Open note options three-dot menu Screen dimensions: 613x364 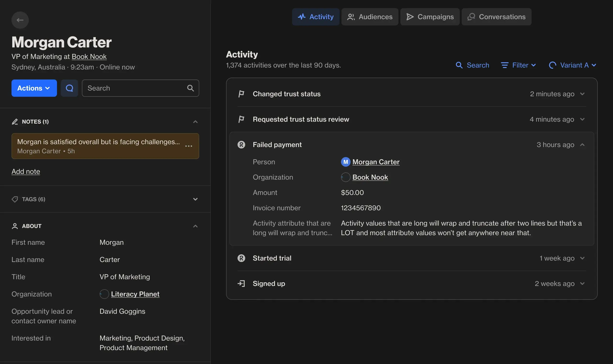point(188,146)
